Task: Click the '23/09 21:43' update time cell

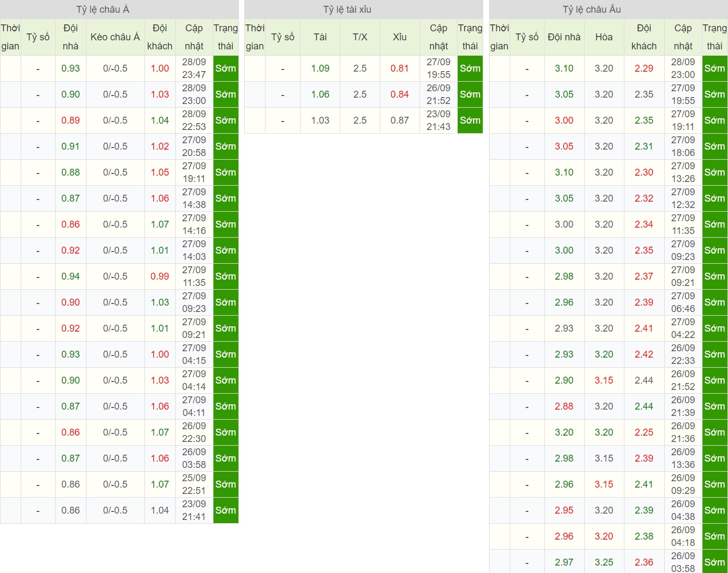Action: tap(439, 120)
